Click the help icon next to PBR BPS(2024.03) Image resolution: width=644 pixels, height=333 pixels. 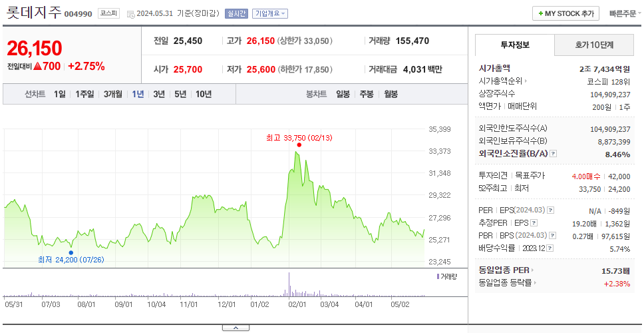point(552,236)
